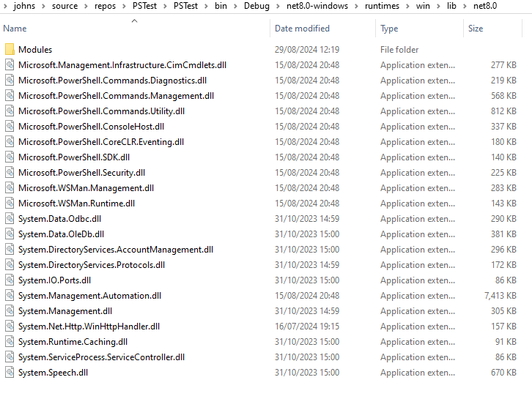
Task: Click the 7,413 KB size value
Action: [500, 295]
